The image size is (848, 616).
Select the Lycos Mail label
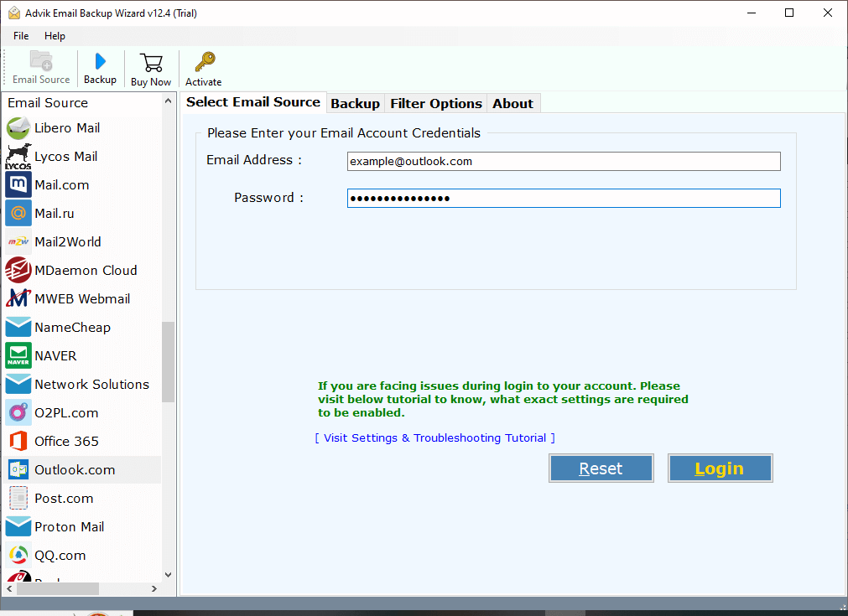point(66,157)
